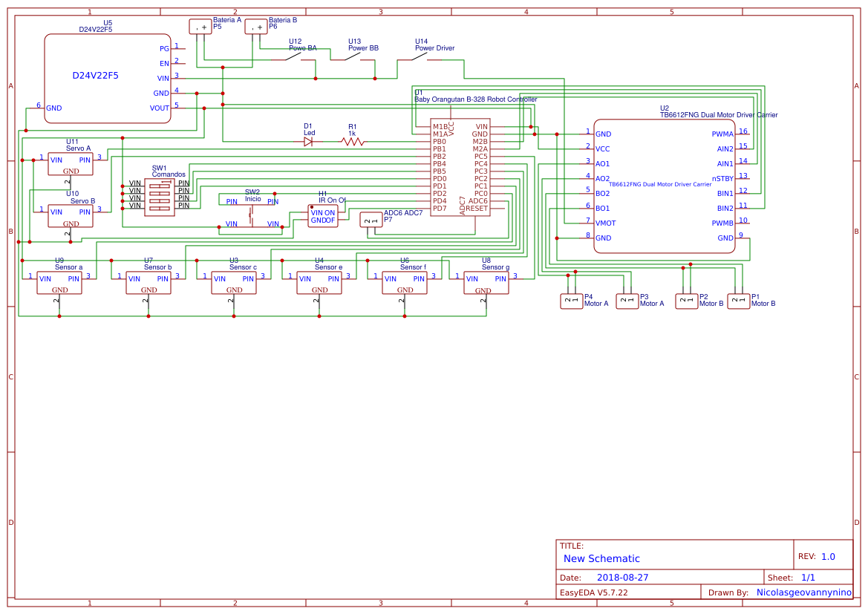Select the Sensor a component U9

tap(59, 282)
